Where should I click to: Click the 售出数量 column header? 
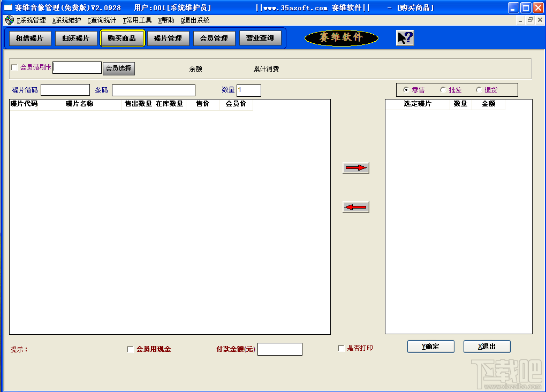pos(138,104)
